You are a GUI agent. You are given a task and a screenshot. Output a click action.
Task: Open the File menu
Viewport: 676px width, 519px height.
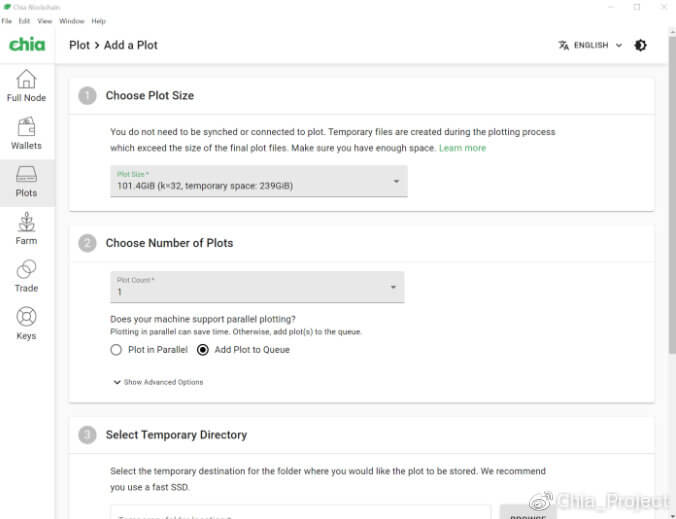[x=6, y=21]
